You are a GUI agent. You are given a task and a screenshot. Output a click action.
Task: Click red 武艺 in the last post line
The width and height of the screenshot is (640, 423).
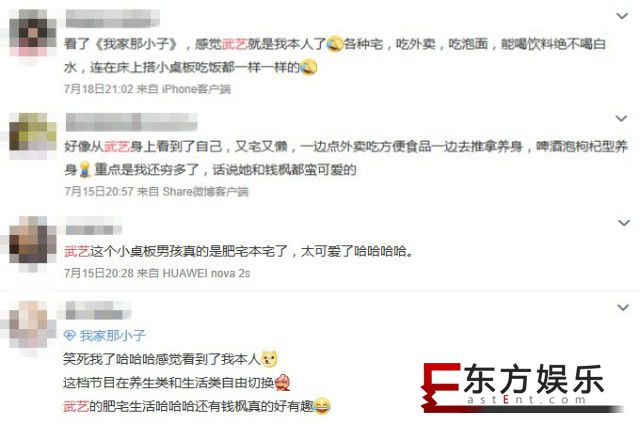point(76,406)
